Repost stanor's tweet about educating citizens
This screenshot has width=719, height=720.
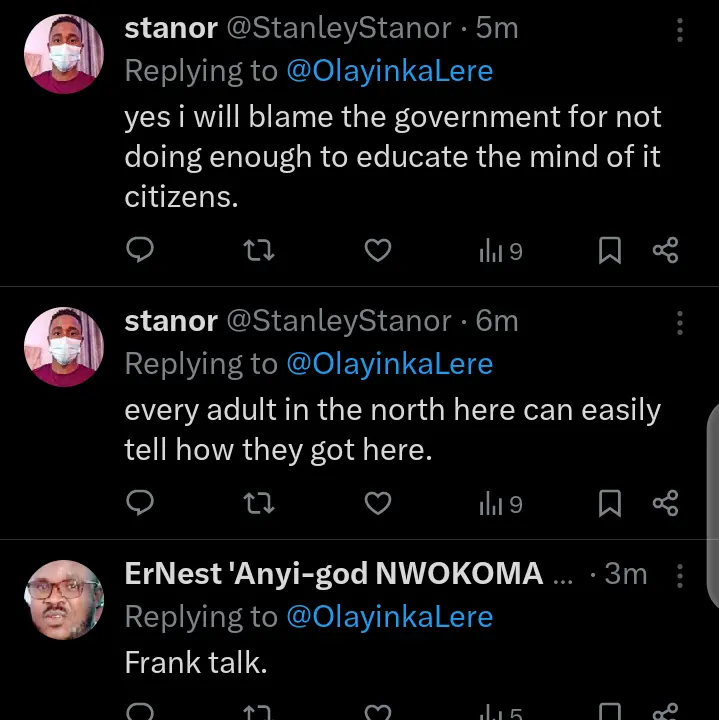click(x=259, y=250)
